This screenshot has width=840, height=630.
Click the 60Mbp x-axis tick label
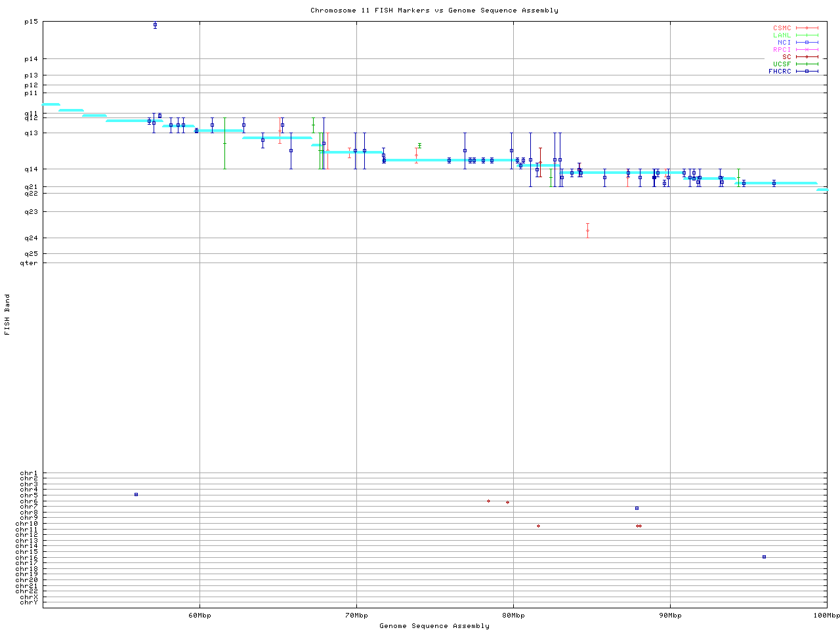[x=199, y=615]
